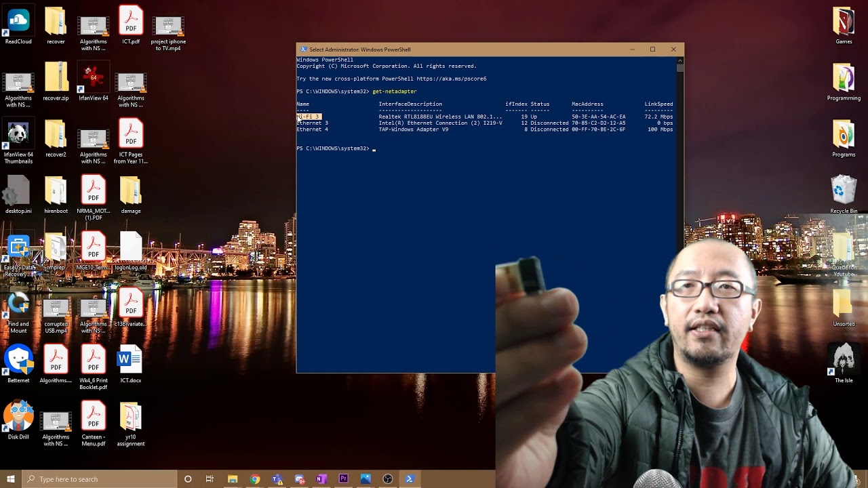This screenshot has height=488, width=868.
Task: Open File Explorer from the taskbar
Action: point(233,479)
